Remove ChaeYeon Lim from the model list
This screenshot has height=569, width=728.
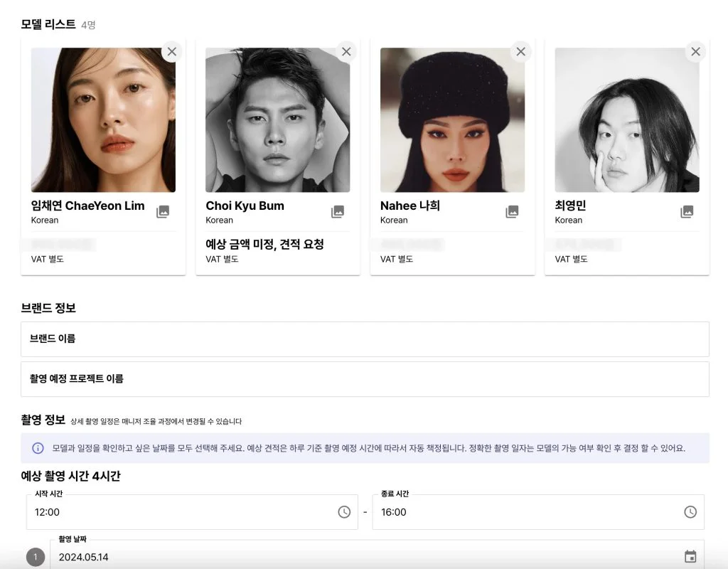[171, 51]
